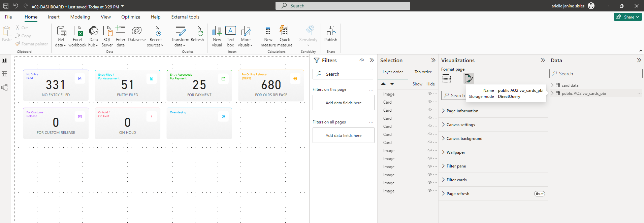This screenshot has width=644, height=223.
Task: Click Hide all layers
Action: pos(430,84)
